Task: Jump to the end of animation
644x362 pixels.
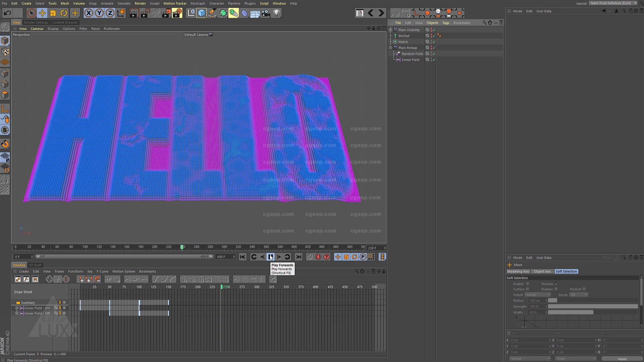Action: 298,257
